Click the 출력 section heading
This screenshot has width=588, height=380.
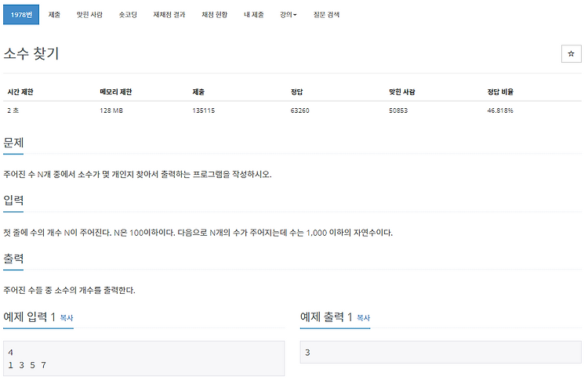13,259
